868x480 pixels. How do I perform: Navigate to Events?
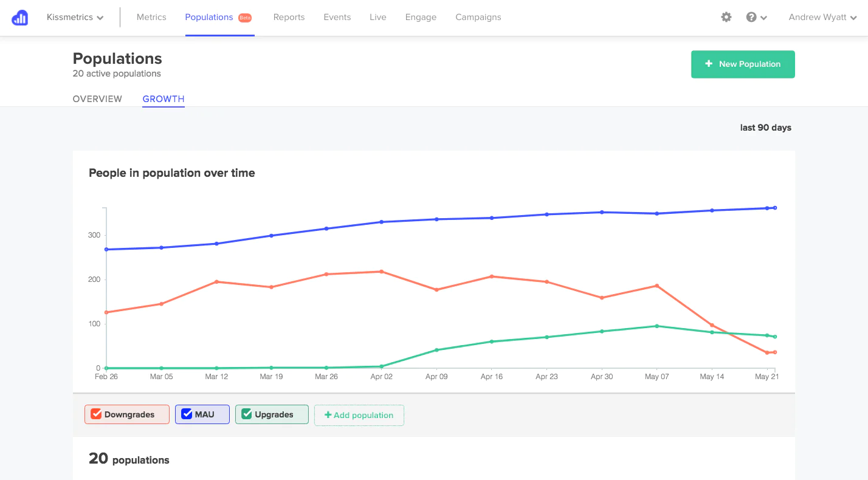tap(337, 17)
